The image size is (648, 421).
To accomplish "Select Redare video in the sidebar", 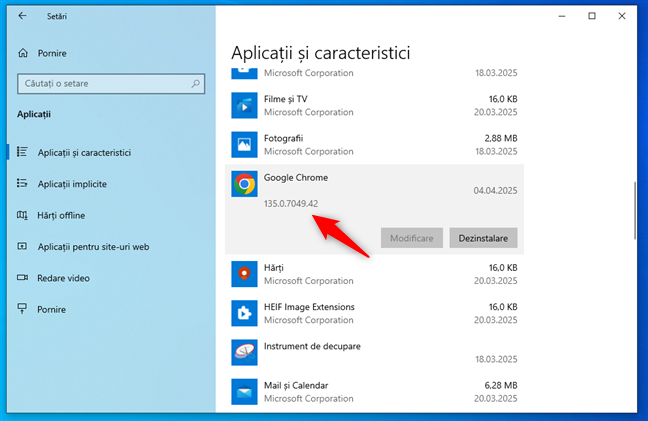I will tap(63, 278).
